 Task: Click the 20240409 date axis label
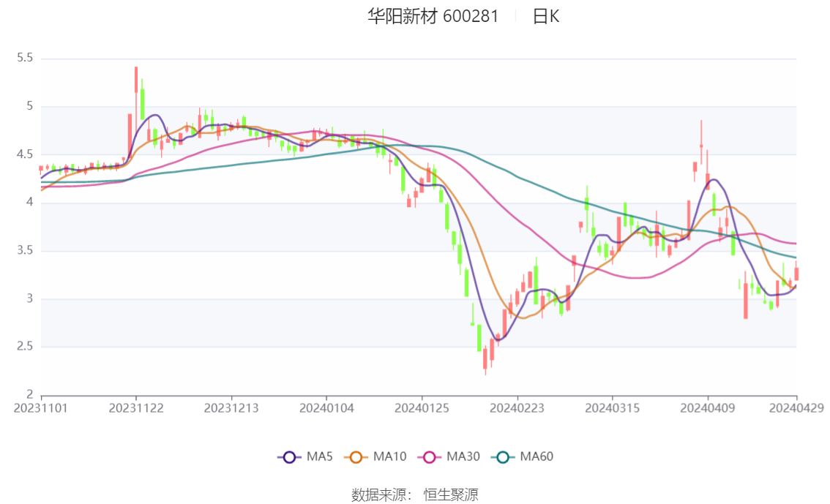708,408
